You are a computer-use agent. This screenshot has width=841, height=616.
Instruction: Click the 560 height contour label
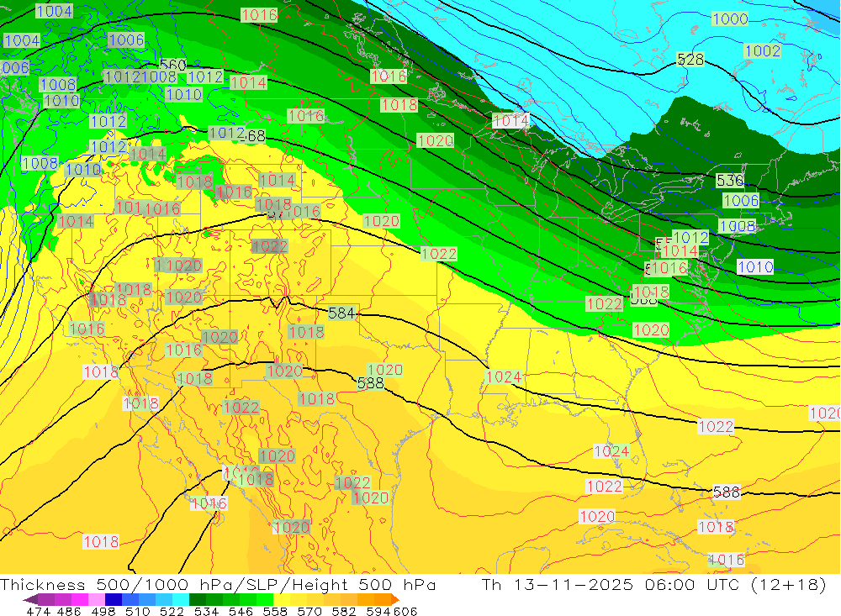tap(172, 65)
